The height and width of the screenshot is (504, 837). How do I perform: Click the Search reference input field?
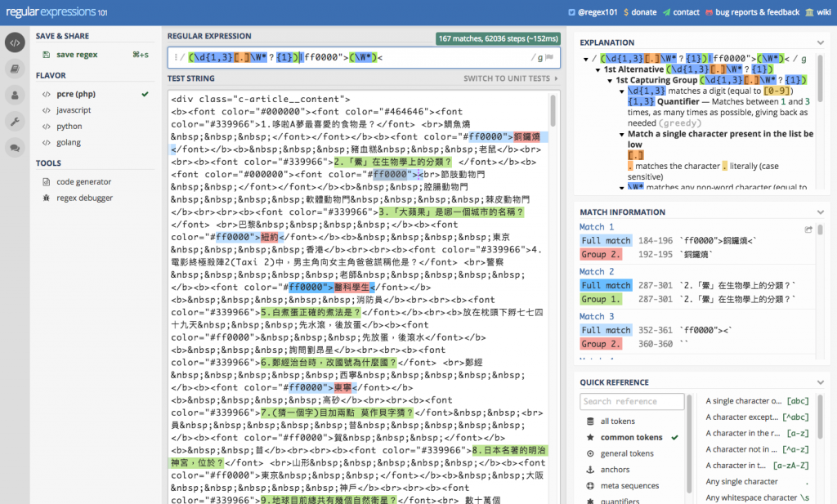632,402
